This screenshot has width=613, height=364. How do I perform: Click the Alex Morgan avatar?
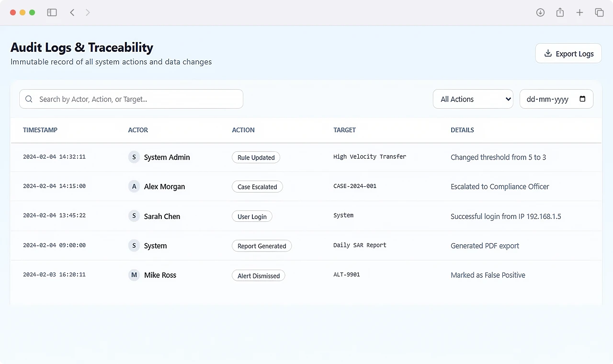[134, 186]
